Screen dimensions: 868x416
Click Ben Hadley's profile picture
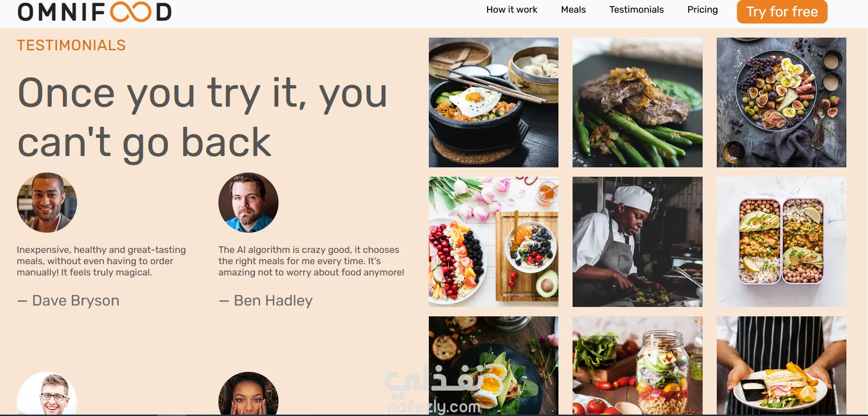[x=248, y=203]
